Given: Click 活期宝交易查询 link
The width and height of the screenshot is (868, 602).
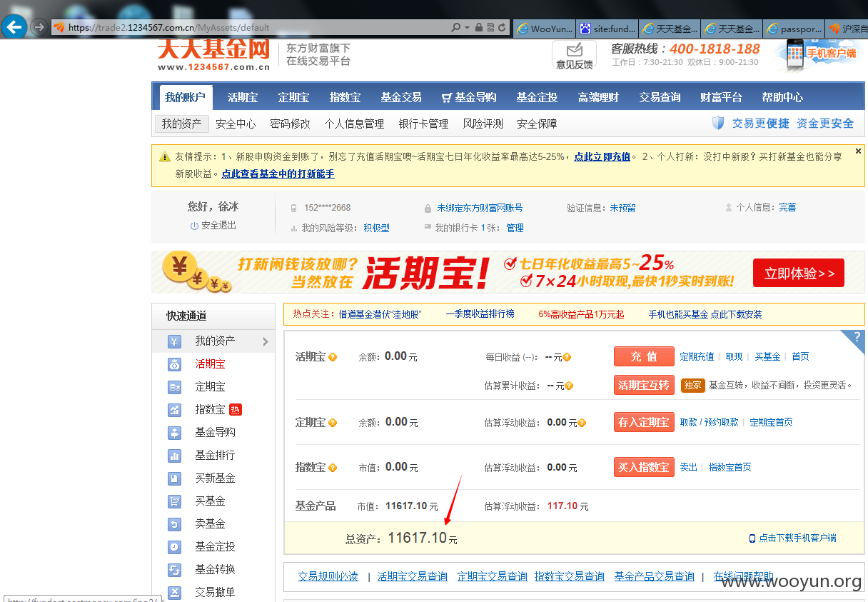Looking at the screenshot, I should [412, 576].
